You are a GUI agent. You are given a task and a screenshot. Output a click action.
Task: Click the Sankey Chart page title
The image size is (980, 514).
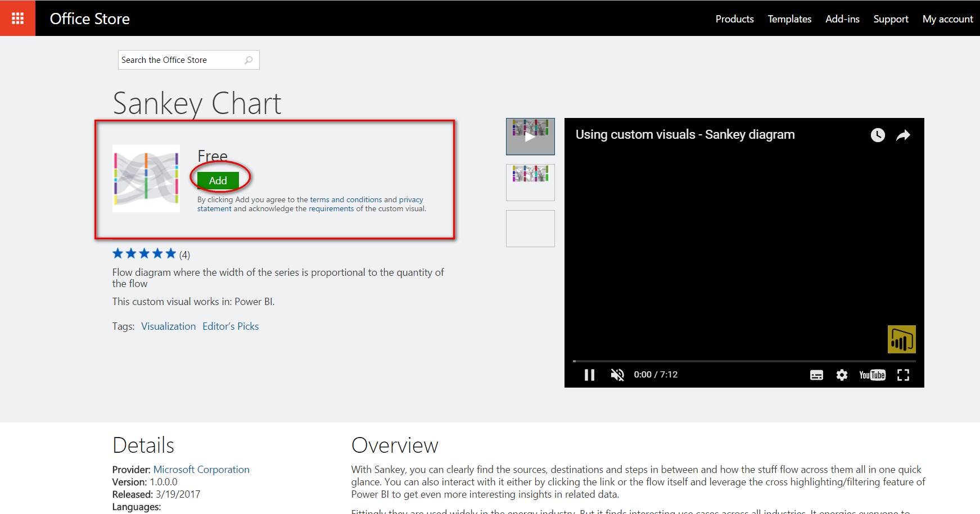197,104
